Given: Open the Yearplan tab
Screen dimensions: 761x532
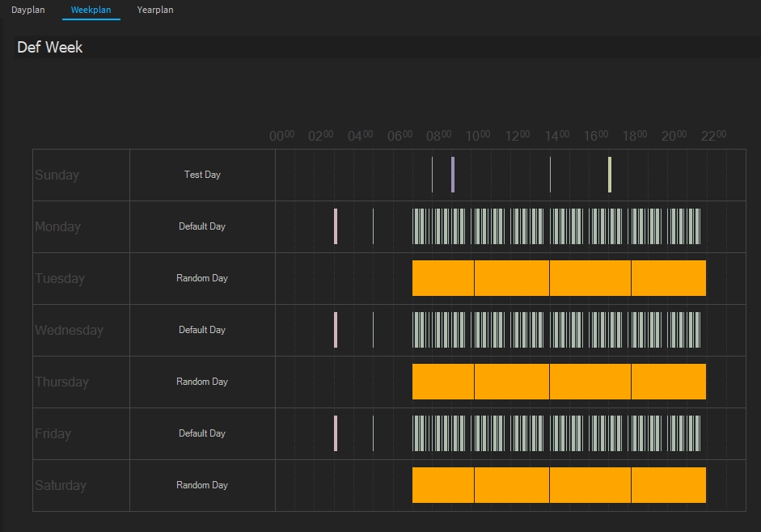Looking at the screenshot, I should click(x=155, y=10).
